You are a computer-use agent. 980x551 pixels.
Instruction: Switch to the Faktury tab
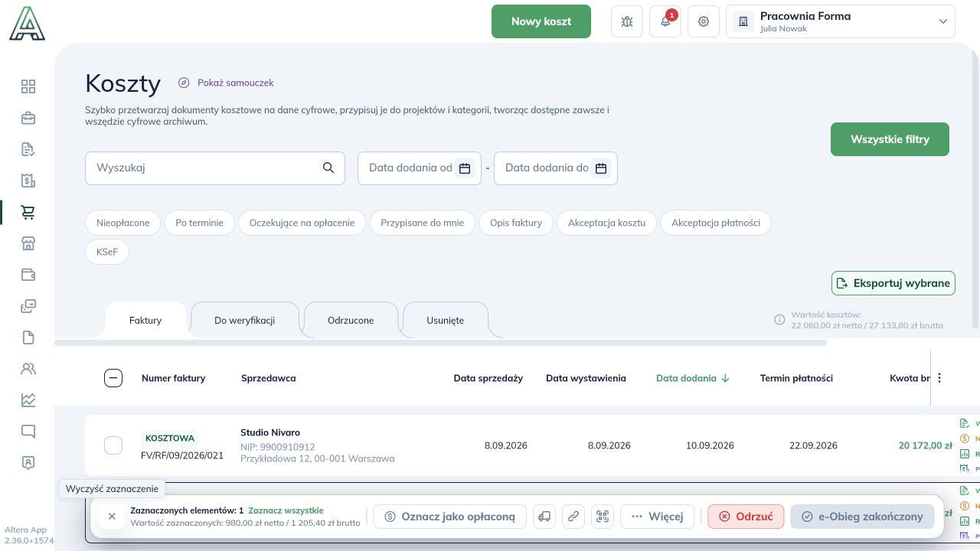click(145, 320)
